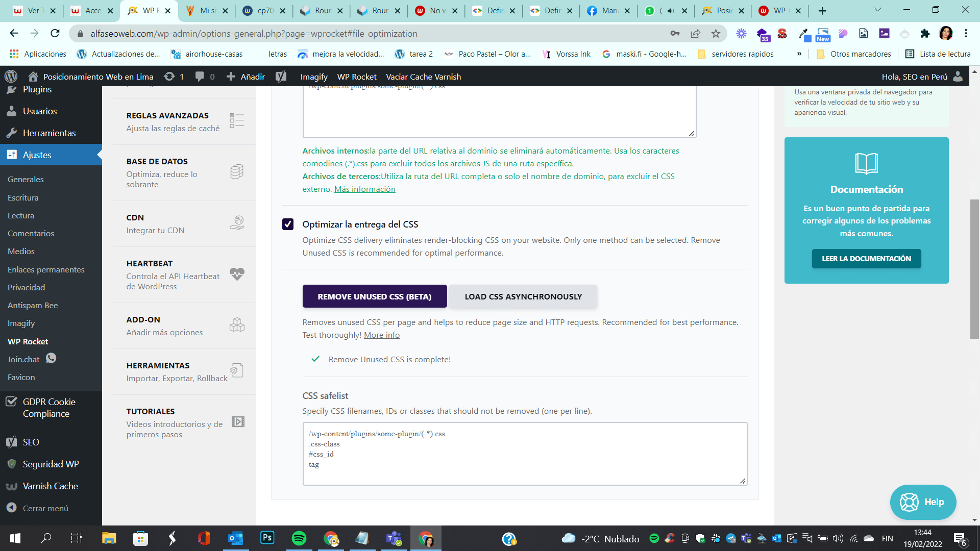Image resolution: width=980 pixels, height=551 pixels.
Task: Open the Tutoriales video icon
Action: (238, 421)
